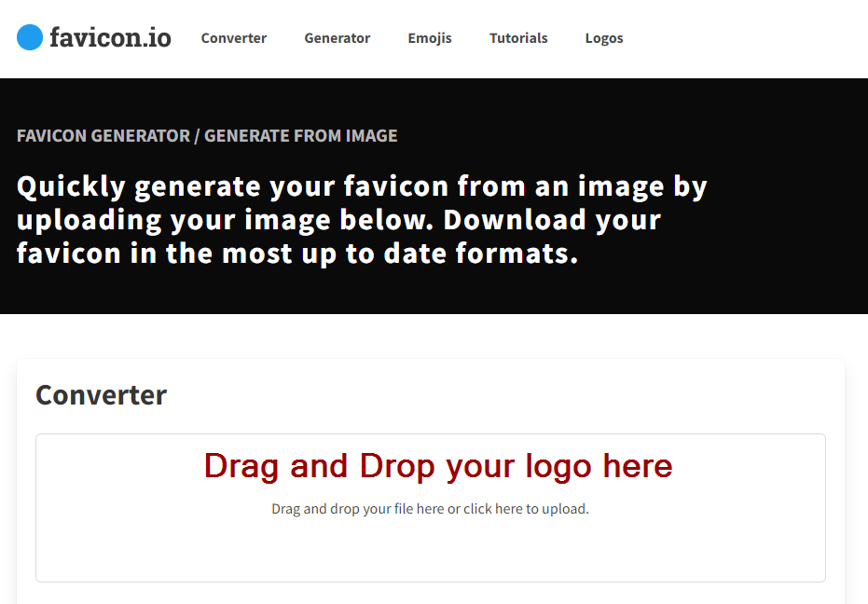
Task: Click the blue favicon.io circle logo
Action: tap(30, 37)
